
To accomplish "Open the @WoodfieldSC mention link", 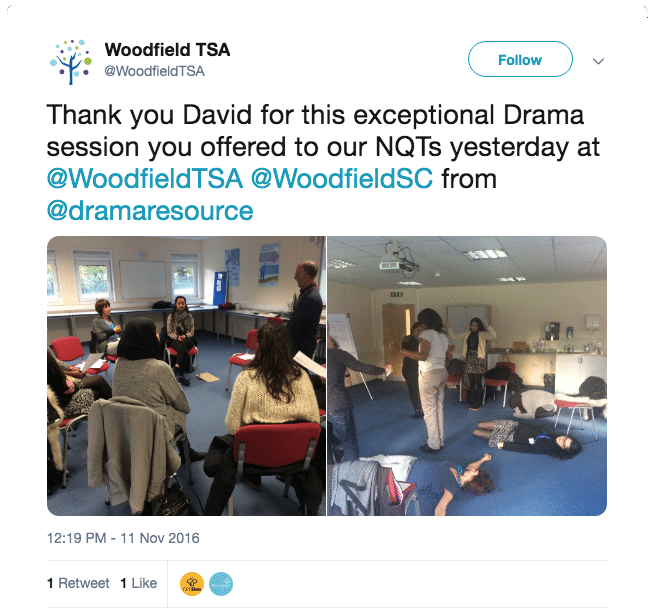I will click(x=342, y=178).
